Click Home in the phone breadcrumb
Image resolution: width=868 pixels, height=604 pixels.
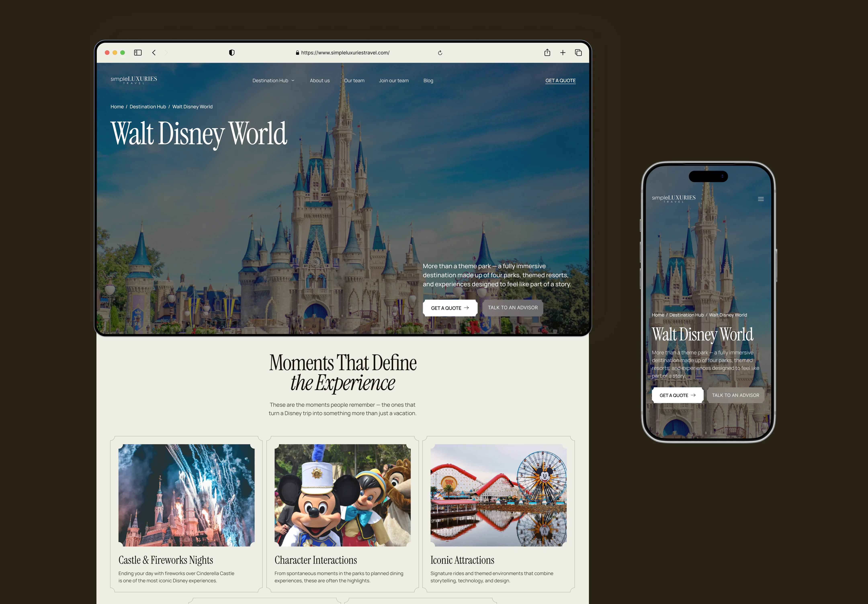658,315
